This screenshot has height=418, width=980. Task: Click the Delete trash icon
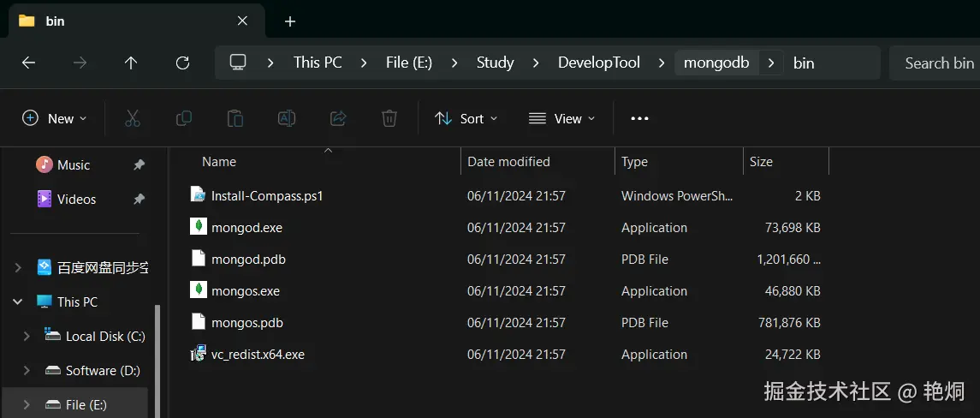389,118
